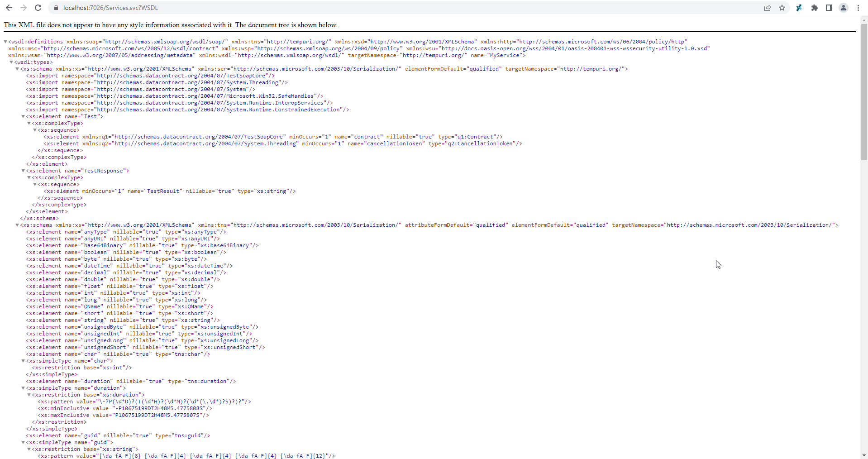Image resolution: width=868 pixels, height=459 pixels.
Task: Click the element name="contract" line
Action: click(x=273, y=137)
